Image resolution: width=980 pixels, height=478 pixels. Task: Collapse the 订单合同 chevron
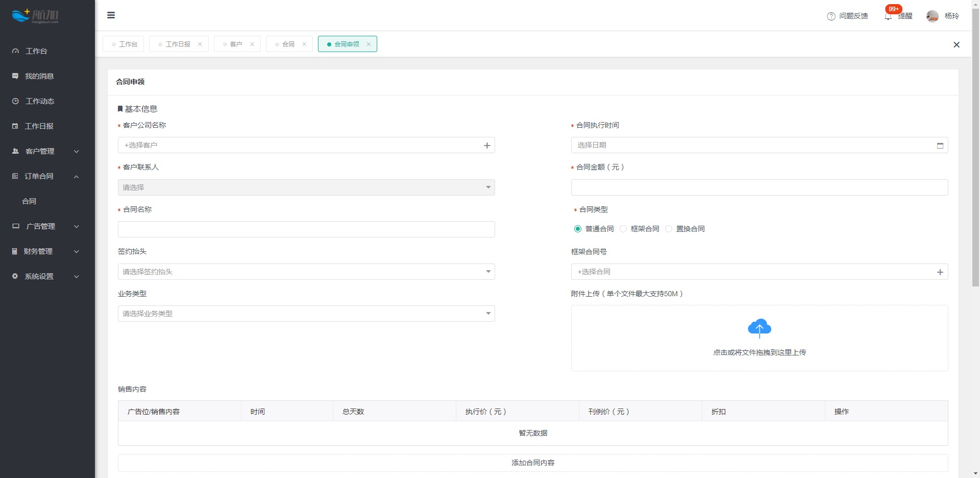[77, 177]
